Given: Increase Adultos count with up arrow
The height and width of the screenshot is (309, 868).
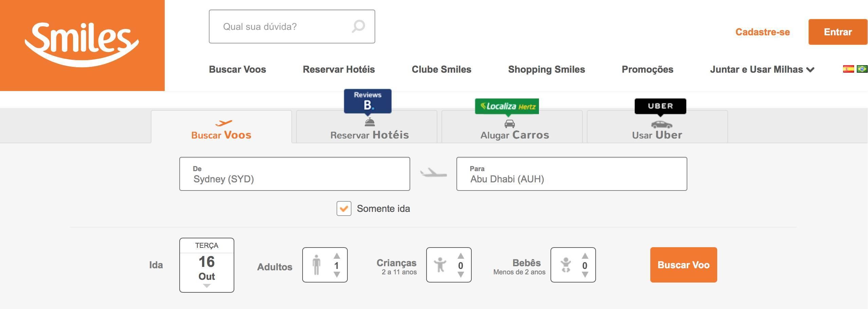Looking at the screenshot, I should coord(337,256).
